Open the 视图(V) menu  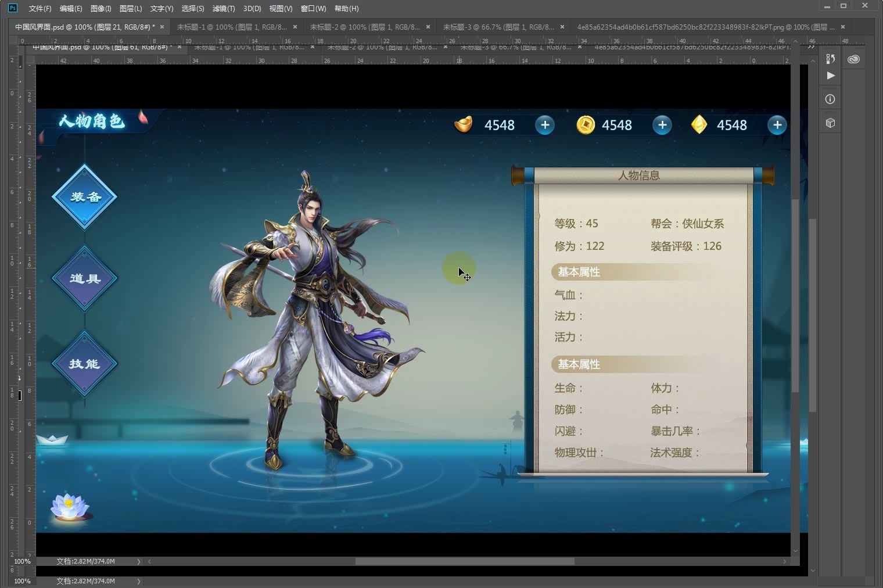[281, 8]
